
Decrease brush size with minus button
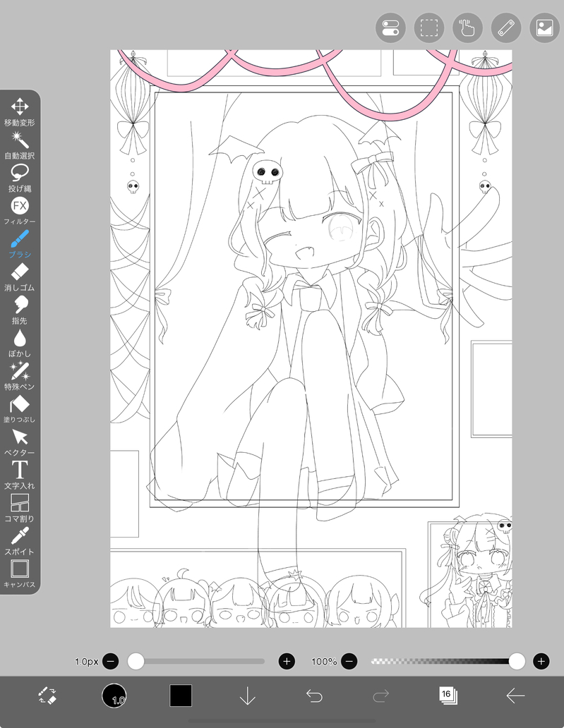(111, 661)
